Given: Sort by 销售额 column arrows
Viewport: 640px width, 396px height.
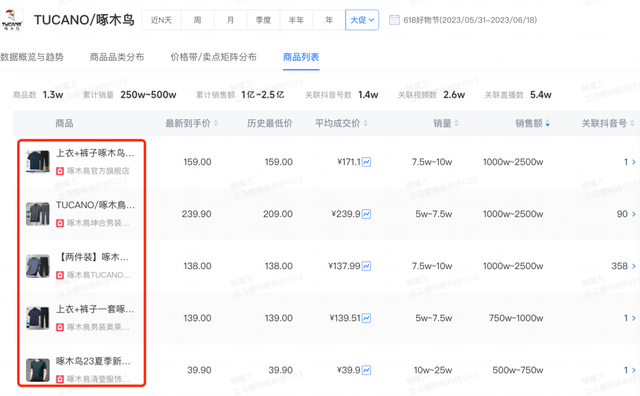Looking at the screenshot, I should [547, 123].
